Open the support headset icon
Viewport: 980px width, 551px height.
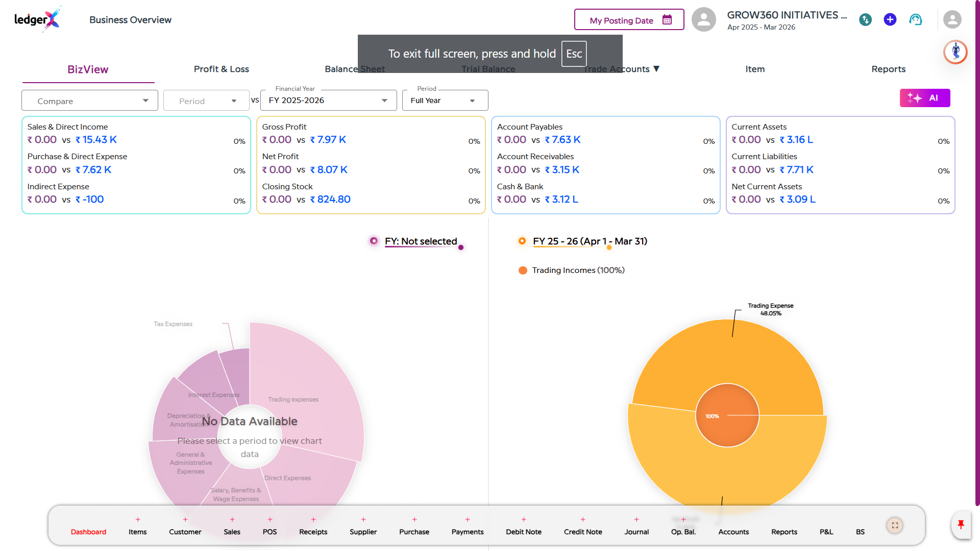(916, 19)
